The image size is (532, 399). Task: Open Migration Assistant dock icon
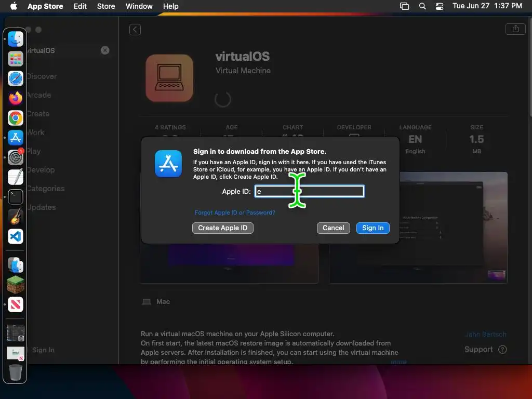click(16, 265)
